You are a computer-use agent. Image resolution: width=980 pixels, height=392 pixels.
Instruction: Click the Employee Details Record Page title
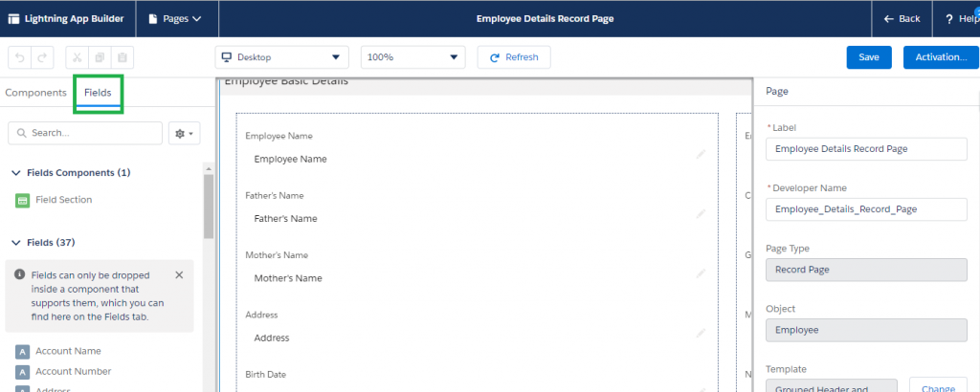545,19
